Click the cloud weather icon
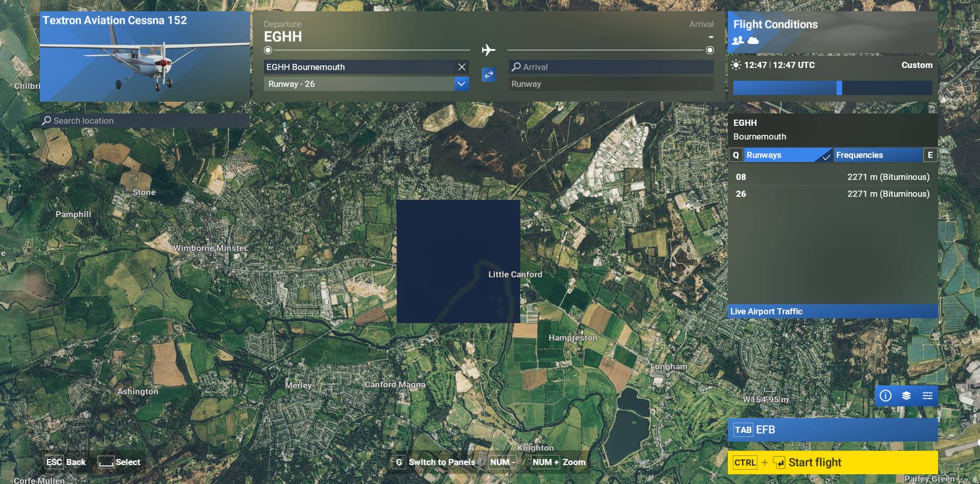 coord(753,40)
